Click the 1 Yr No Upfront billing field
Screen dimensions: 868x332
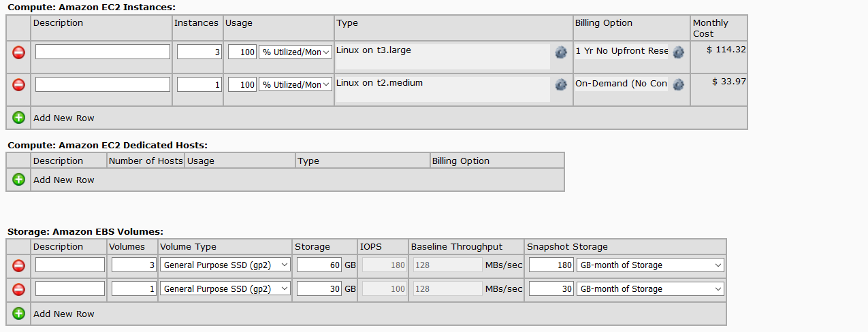tap(622, 52)
